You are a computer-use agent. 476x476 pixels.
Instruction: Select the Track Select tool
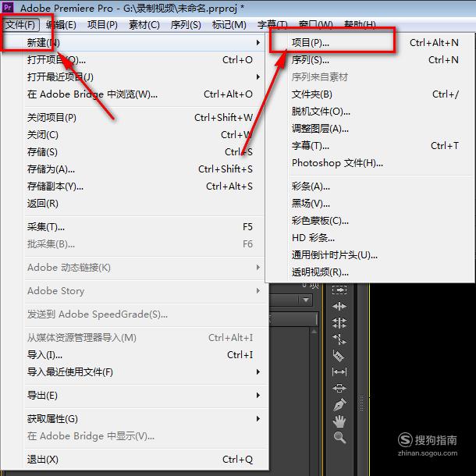[x=339, y=290]
